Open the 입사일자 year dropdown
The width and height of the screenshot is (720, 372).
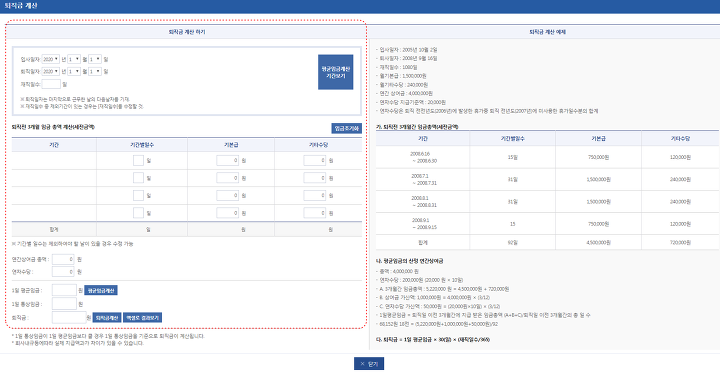coord(51,59)
